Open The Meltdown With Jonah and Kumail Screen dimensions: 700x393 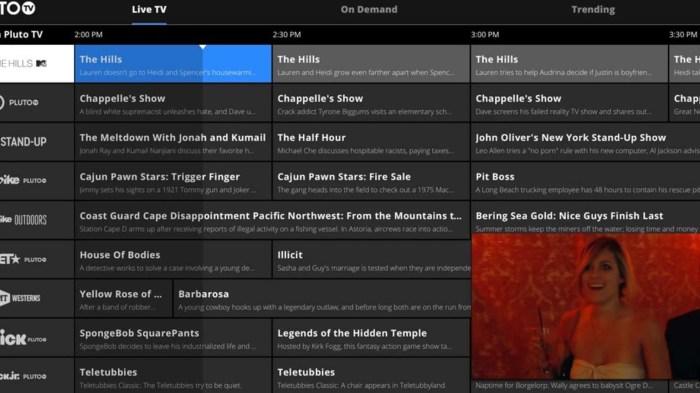173,142
